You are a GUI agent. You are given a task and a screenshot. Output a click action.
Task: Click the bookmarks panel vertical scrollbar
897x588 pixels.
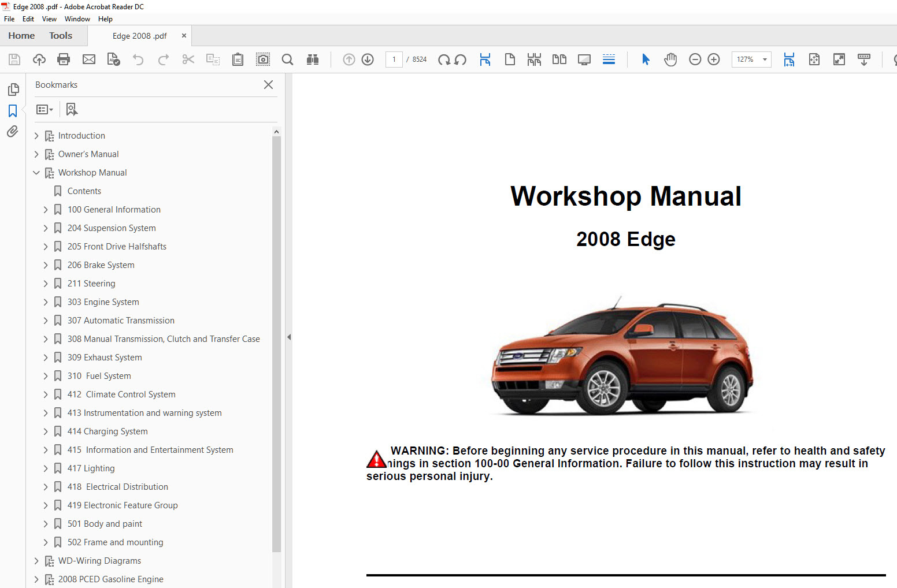point(276,341)
